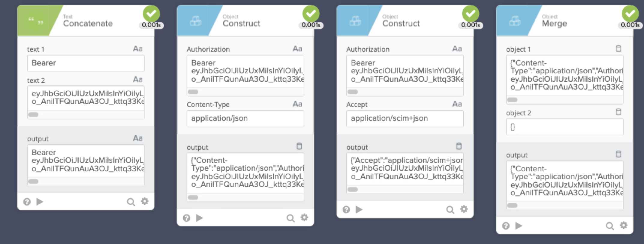Click the text 1 field containing Bearer
This screenshot has width=644, height=244.
pos(86,63)
